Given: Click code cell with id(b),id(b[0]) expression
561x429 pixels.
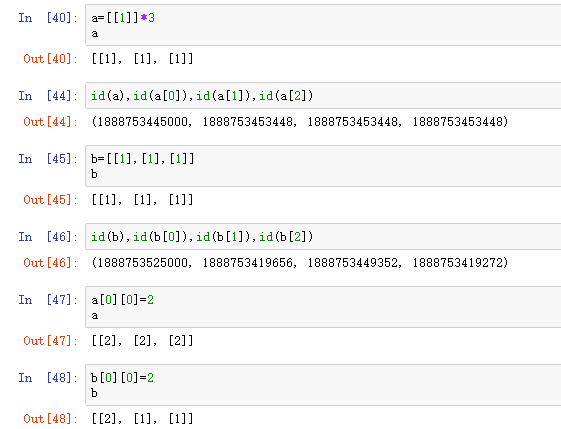Looking at the screenshot, I should point(323,237).
